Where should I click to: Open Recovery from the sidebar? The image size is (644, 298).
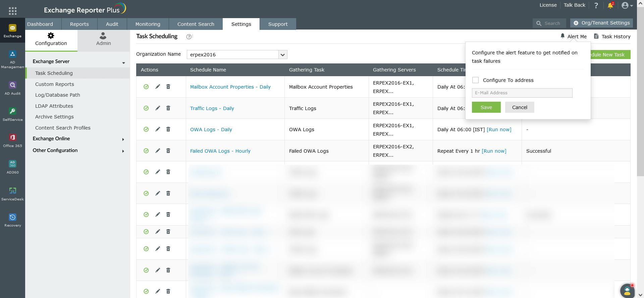(x=12, y=220)
